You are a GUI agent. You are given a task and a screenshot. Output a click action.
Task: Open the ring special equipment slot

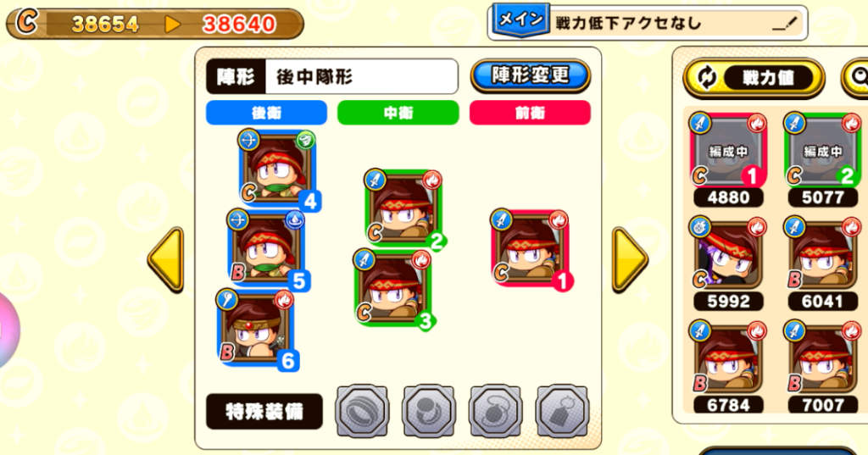pos(362,411)
